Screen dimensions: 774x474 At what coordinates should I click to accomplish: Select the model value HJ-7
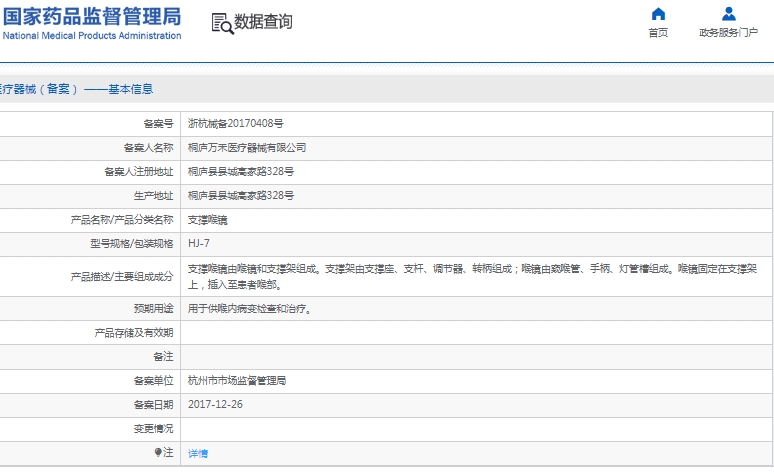click(198, 243)
